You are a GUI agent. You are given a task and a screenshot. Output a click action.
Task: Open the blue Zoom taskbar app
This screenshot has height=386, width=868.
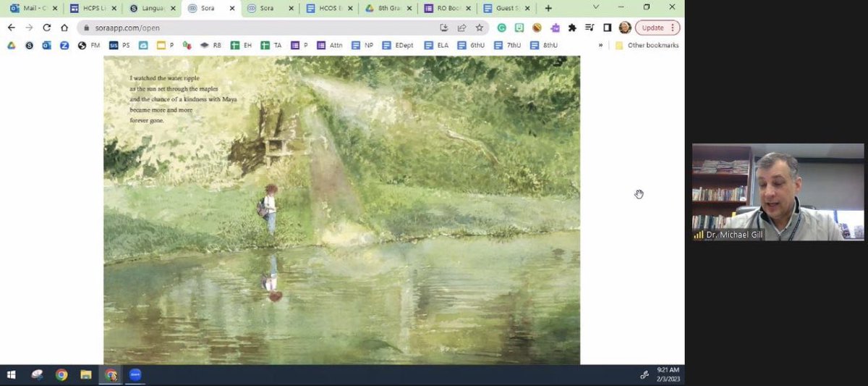tap(135, 374)
